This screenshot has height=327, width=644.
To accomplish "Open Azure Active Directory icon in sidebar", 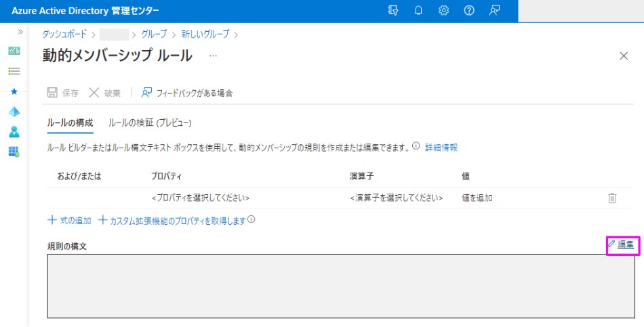I will pos(14,112).
